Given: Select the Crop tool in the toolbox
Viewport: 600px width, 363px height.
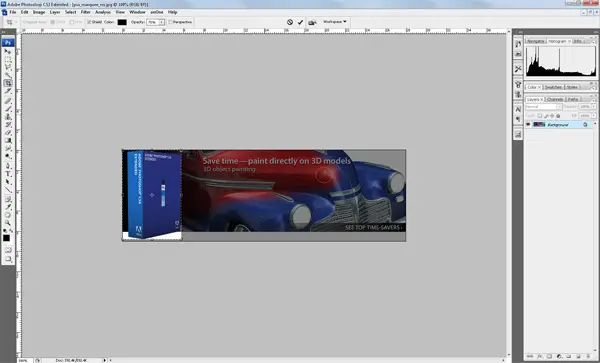Looking at the screenshot, I should (8, 83).
